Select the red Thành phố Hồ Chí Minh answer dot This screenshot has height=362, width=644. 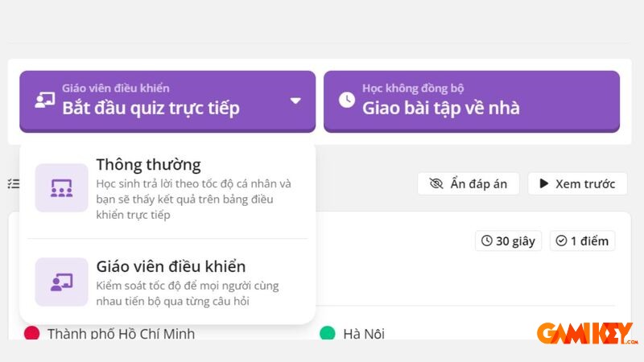pyautogui.click(x=32, y=333)
